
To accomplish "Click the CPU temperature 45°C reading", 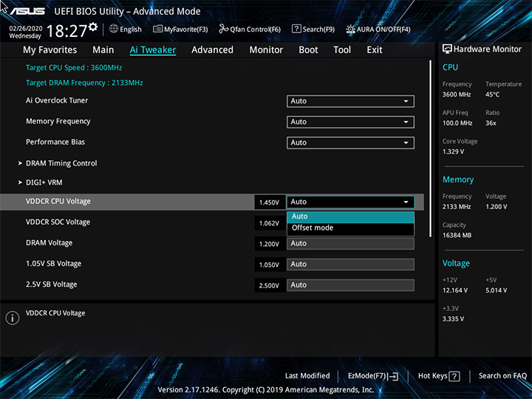I will [x=492, y=95].
